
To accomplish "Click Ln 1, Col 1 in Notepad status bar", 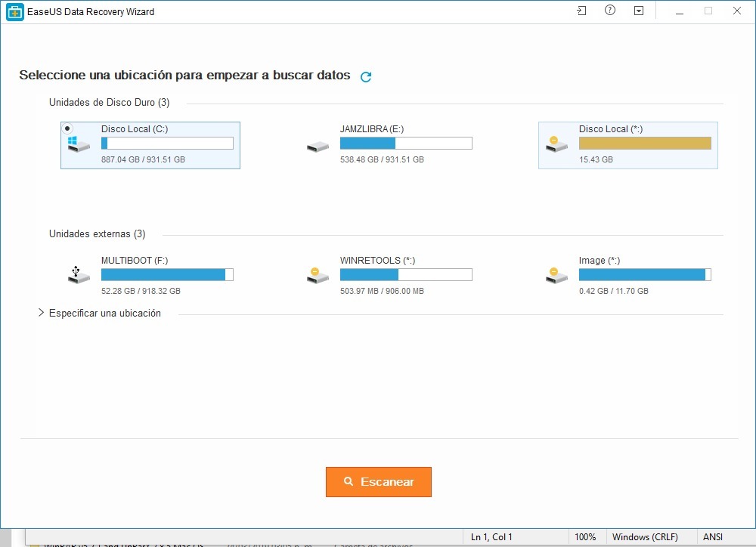I will [491, 537].
